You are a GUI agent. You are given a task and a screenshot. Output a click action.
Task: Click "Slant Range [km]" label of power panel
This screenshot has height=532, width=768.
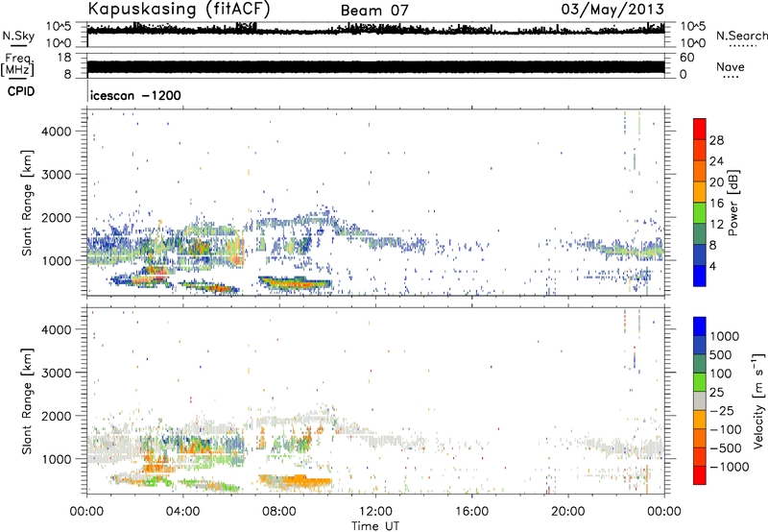(27, 203)
